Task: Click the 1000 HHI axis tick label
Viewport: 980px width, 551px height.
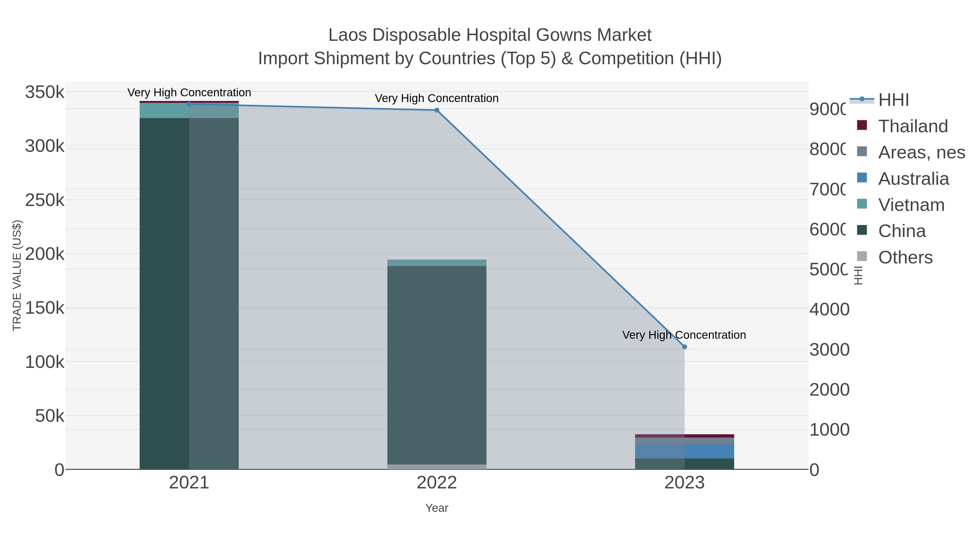Action: click(x=829, y=430)
